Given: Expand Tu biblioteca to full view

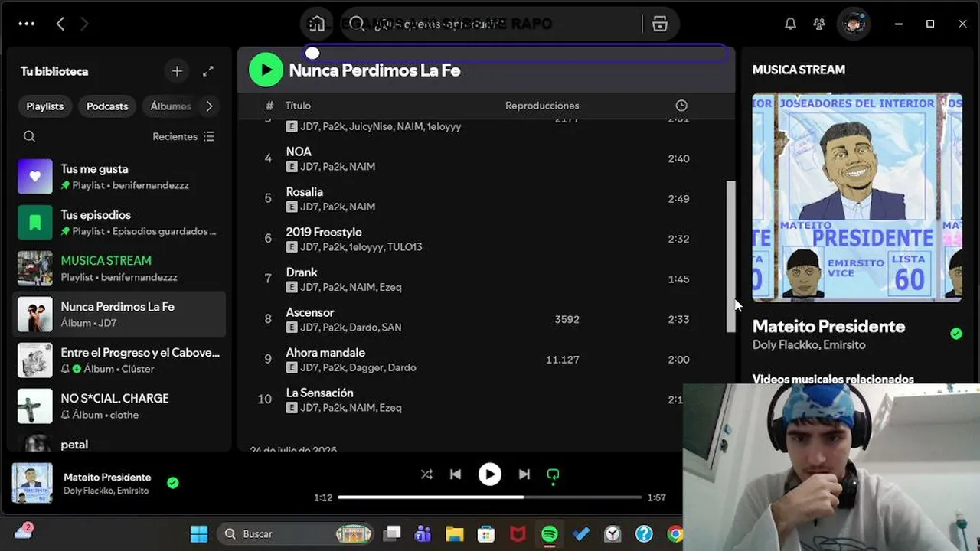Looking at the screenshot, I should [x=208, y=71].
